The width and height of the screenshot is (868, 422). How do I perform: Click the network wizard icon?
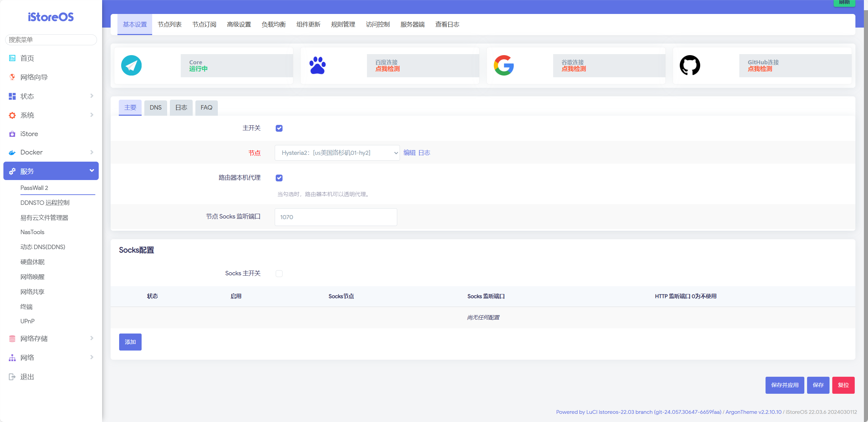tap(12, 77)
